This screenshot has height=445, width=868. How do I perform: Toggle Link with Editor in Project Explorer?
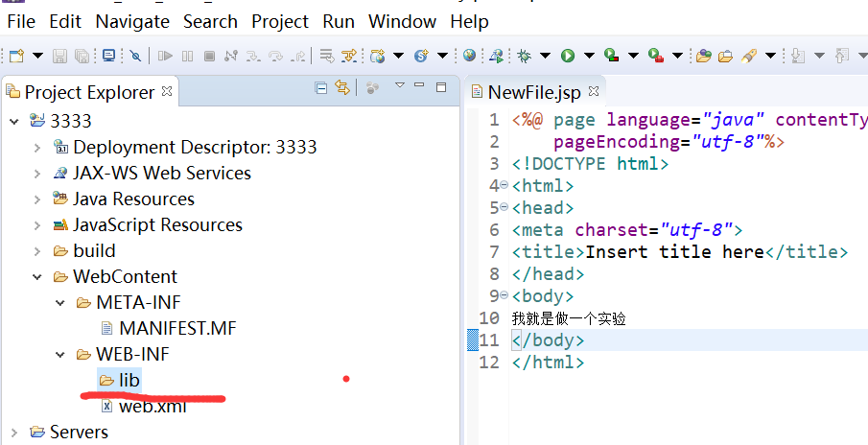(x=341, y=89)
